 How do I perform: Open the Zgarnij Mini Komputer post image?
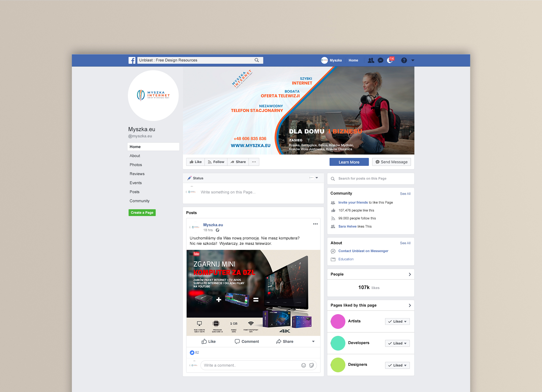253,293
